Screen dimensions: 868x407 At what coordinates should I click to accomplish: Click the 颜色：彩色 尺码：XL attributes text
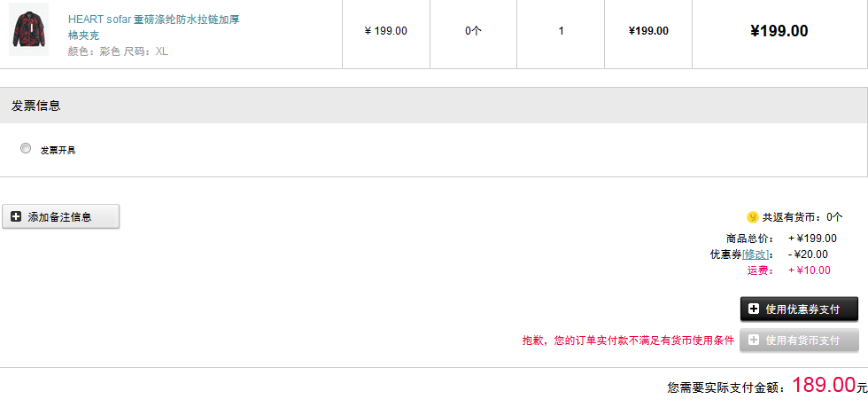tap(118, 51)
